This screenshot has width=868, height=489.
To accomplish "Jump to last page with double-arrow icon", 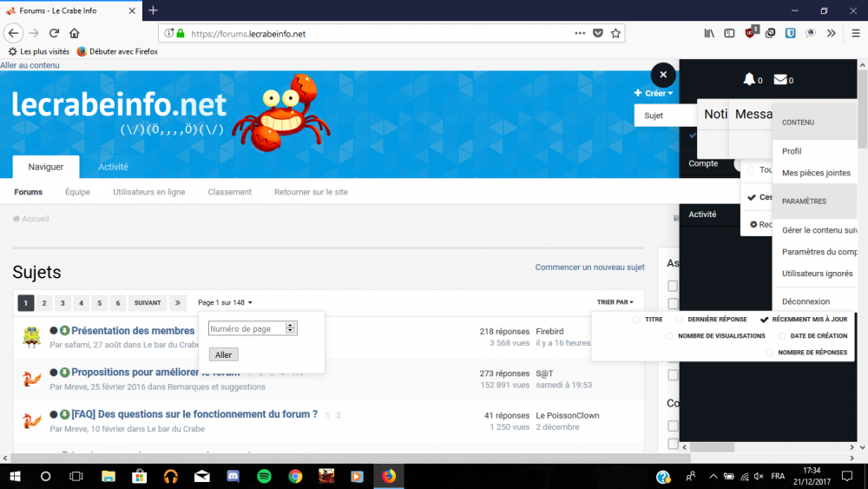I will pos(178,303).
